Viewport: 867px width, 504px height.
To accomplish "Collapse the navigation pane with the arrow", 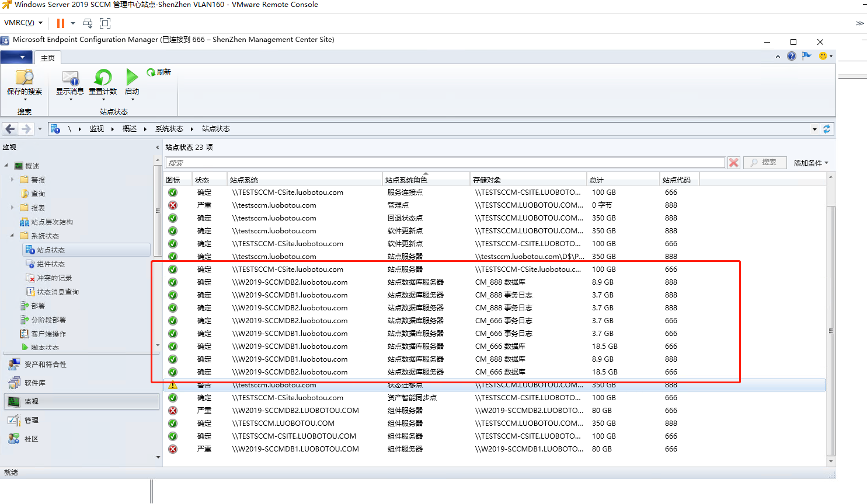I will coord(157,148).
